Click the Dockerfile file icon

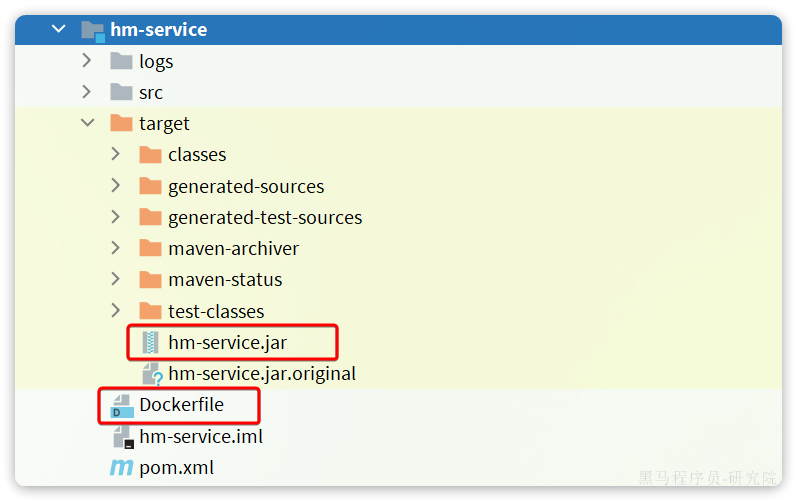pyautogui.click(x=122, y=405)
